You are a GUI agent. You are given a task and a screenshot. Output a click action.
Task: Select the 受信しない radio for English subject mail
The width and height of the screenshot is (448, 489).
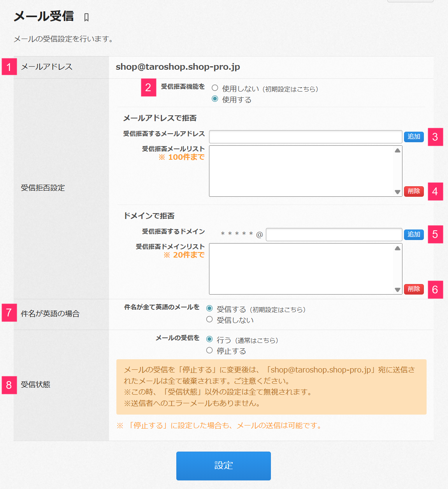[x=209, y=320]
